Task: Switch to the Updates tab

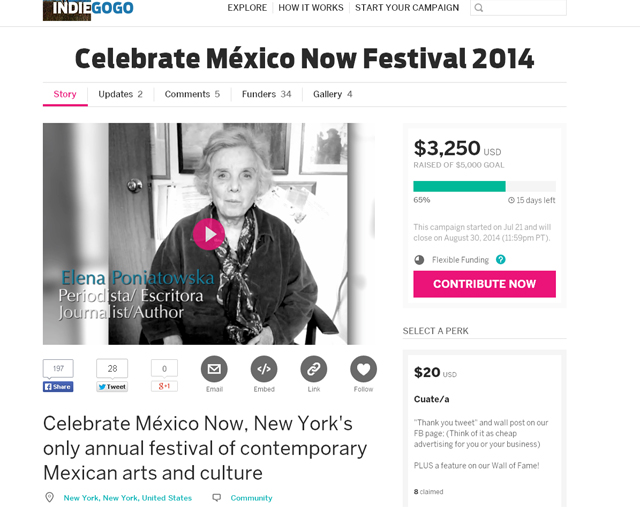Action: [120, 94]
